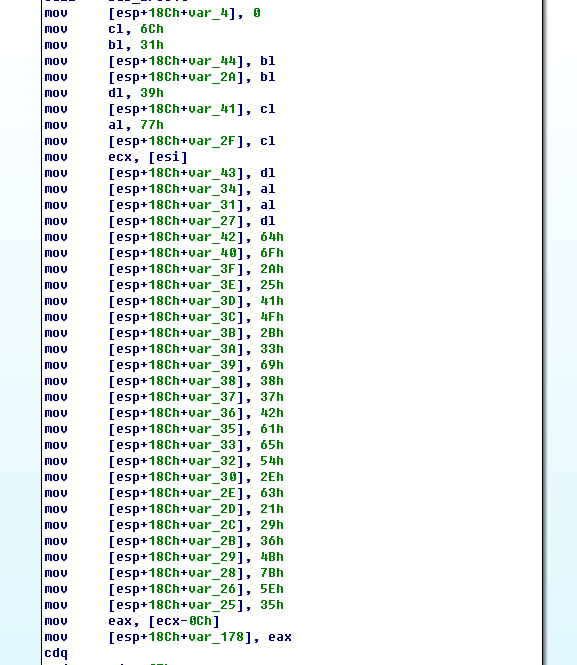
Task: Click operand var_4 on the first line
Action: pyautogui.click(x=209, y=13)
